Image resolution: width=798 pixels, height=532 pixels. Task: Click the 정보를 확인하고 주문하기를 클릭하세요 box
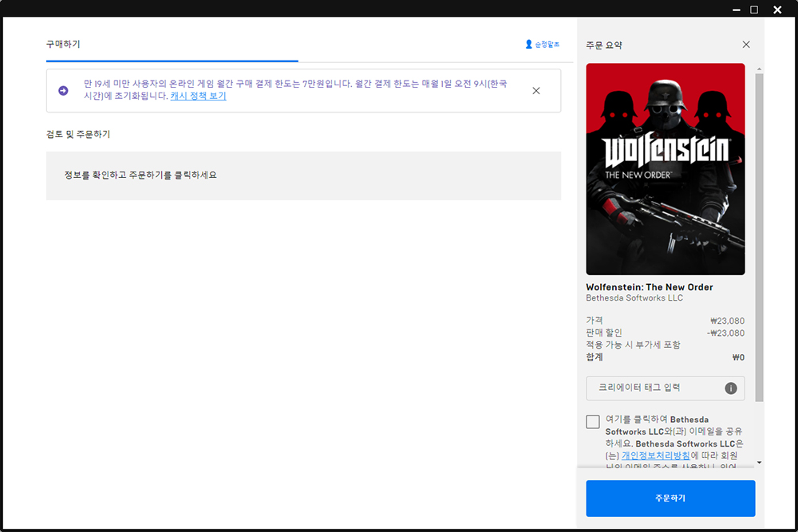[303, 175]
